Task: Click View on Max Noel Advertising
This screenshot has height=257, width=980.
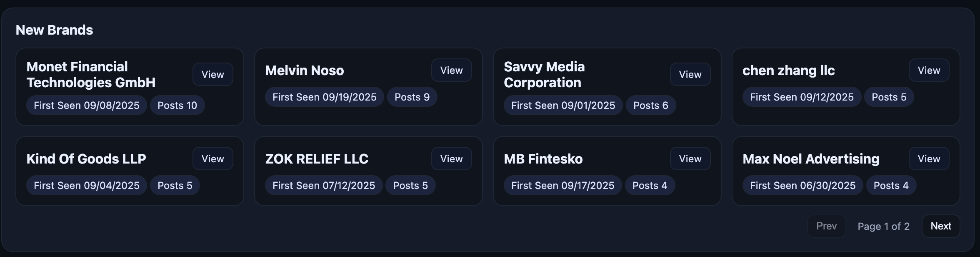Action: [x=929, y=159]
